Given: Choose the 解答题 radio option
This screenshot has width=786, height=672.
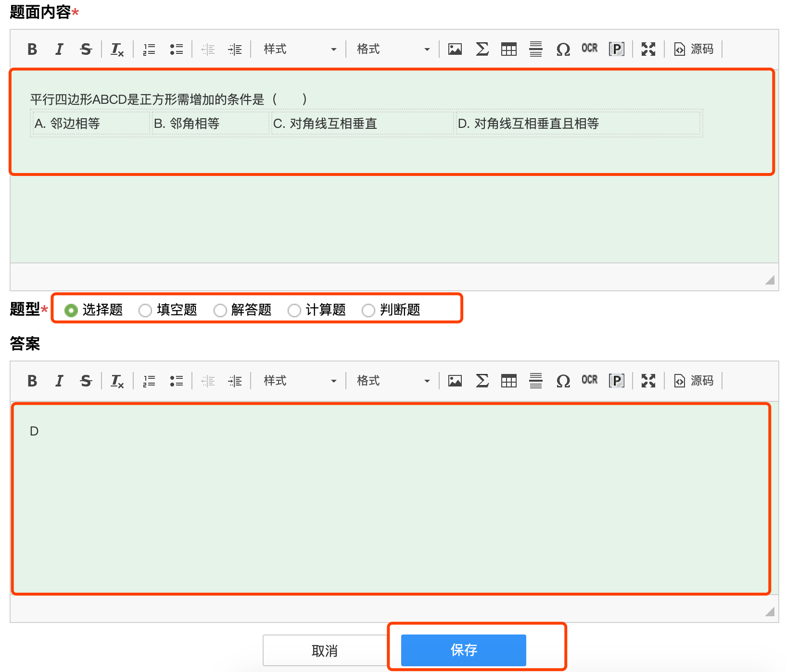Looking at the screenshot, I should point(220,311).
